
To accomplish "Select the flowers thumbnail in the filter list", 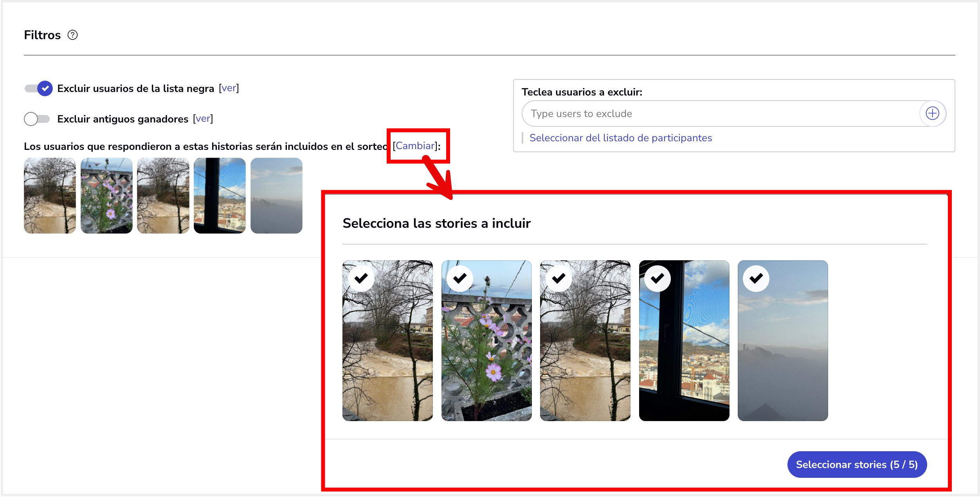I will click(106, 195).
